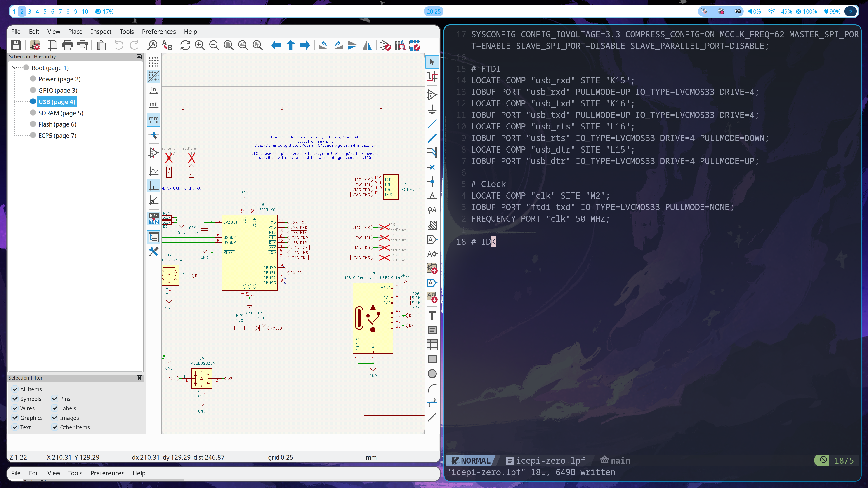Select the Draw Rectangle tool
868x488 pixels.
click(432, 359)
